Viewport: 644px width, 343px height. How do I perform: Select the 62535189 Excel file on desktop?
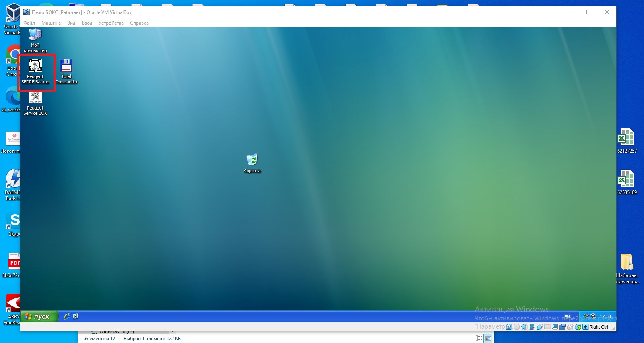627,182
